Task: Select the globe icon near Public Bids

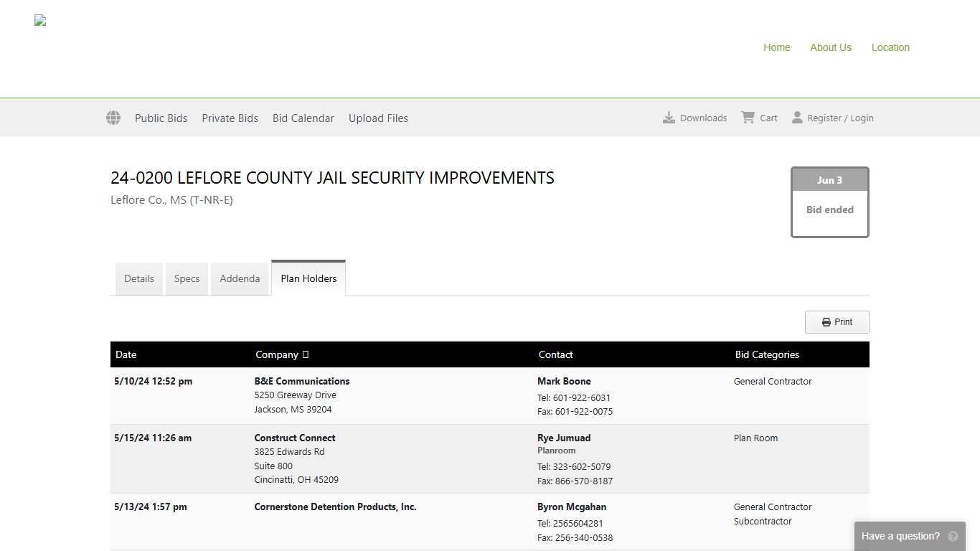Action: pos(113,118)
